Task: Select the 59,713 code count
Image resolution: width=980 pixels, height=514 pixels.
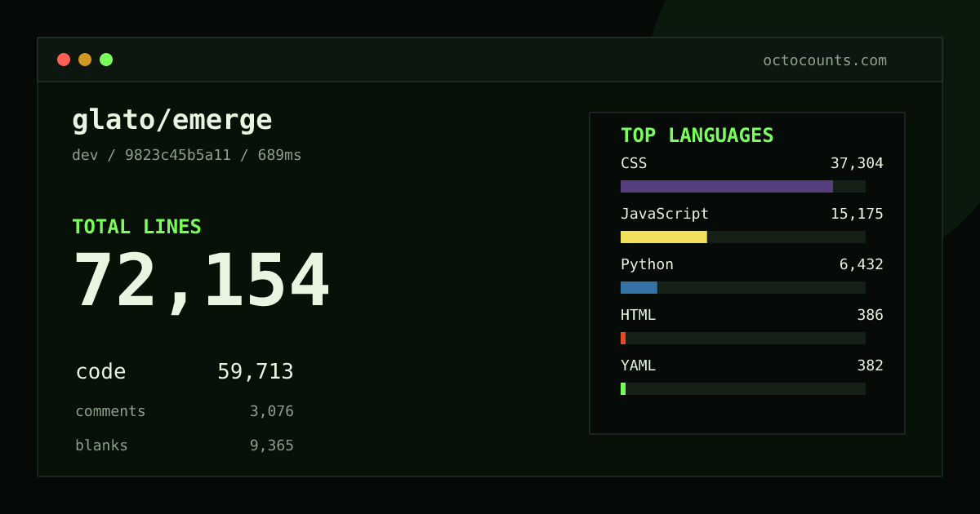Action: (256, 372)
